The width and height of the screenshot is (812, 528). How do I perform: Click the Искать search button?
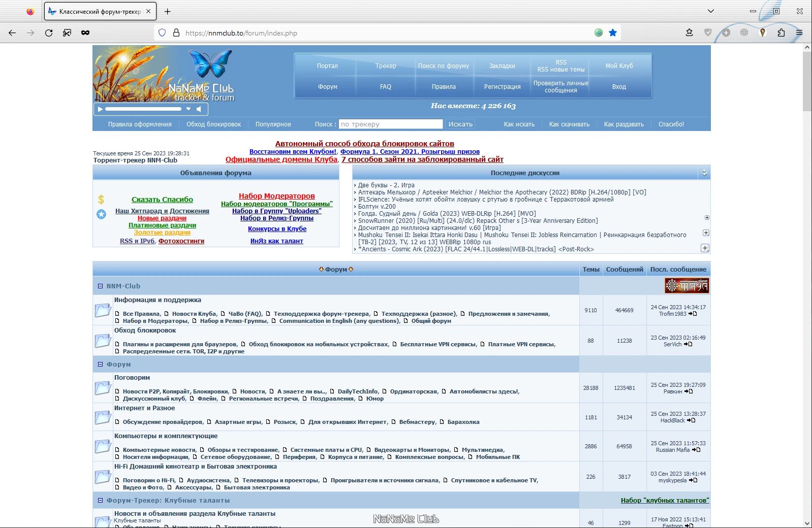(460, 124)
